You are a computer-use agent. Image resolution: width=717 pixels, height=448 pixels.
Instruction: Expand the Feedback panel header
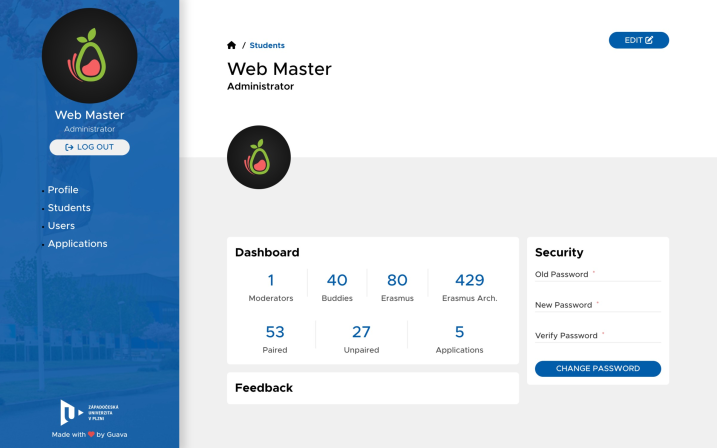373,388
